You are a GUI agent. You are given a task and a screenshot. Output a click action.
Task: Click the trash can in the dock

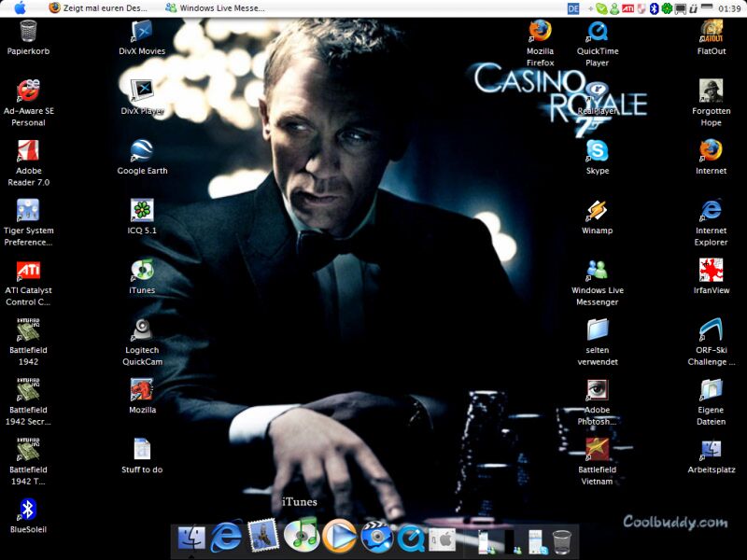click(x=562, y=542)
